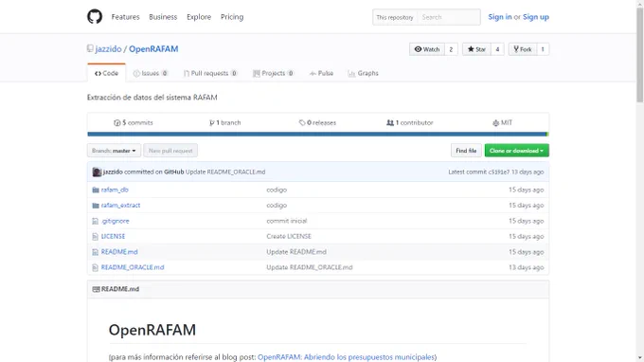Open the jazzido owner link
The width and height of the screenshot is (644, 362).
(108, 49)
